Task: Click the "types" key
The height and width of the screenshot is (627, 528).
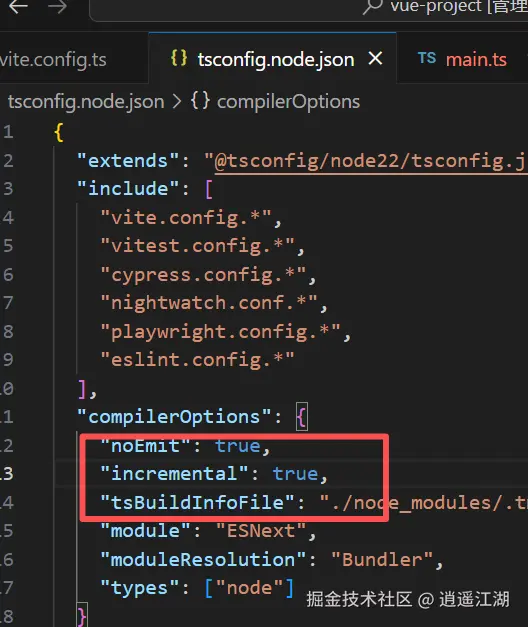Action: [x=140, y=588]
